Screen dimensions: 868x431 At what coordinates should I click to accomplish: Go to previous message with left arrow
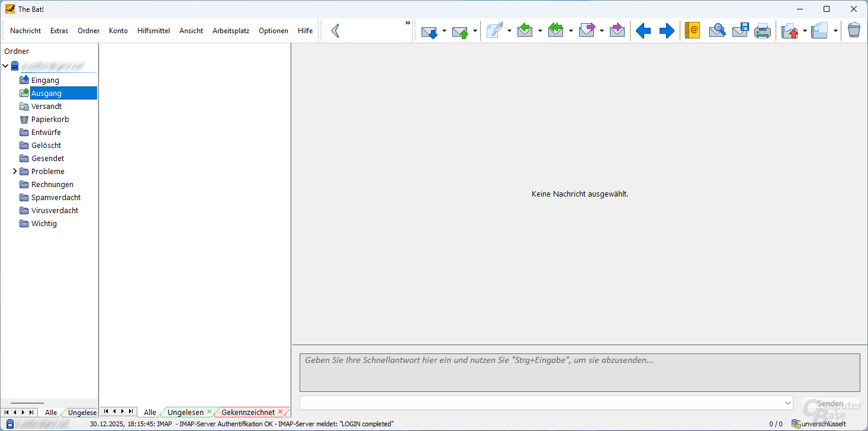coord(643,31)
